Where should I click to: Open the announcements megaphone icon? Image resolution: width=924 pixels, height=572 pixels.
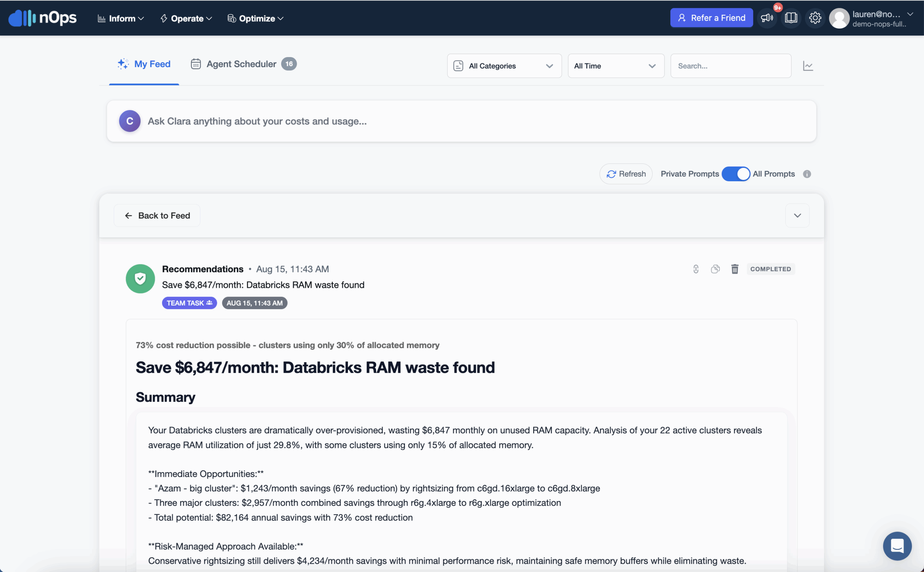[x=767, y=18]
